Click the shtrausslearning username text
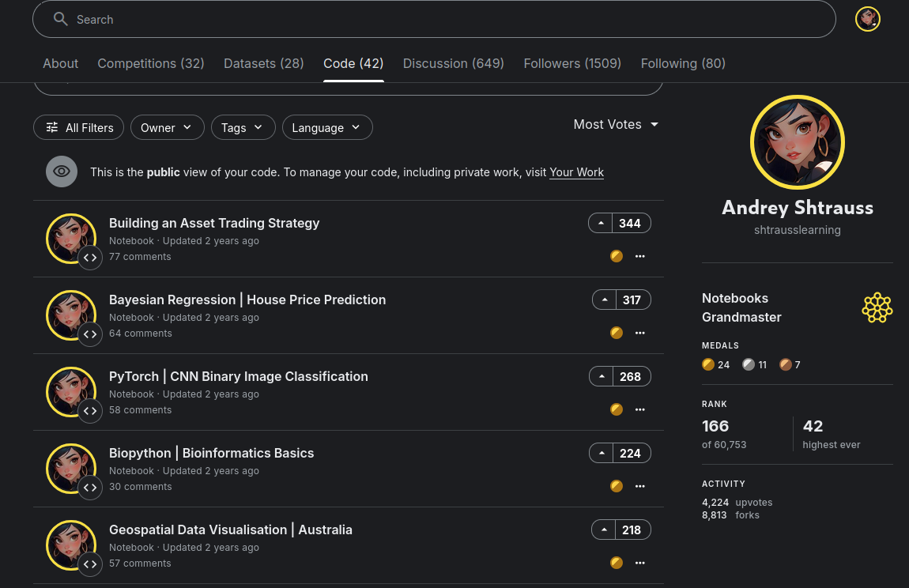 coord(797,230)
